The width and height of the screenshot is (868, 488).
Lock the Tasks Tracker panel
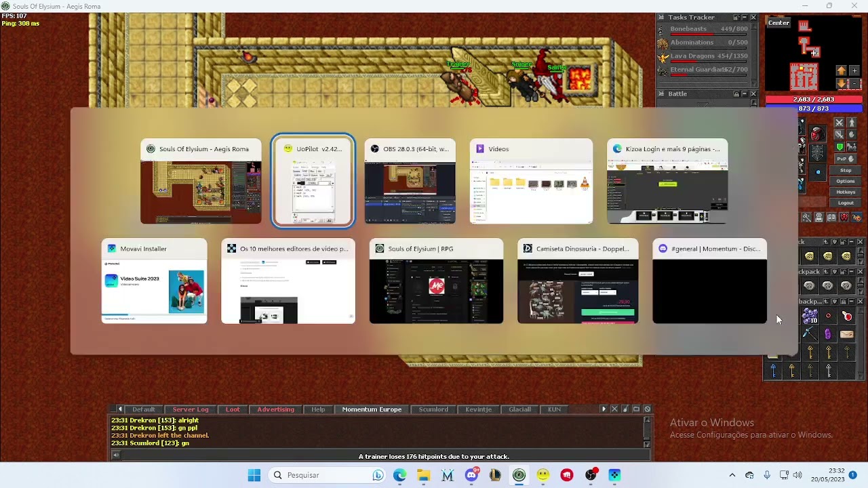pyautogui.click(x=736, y=17)
